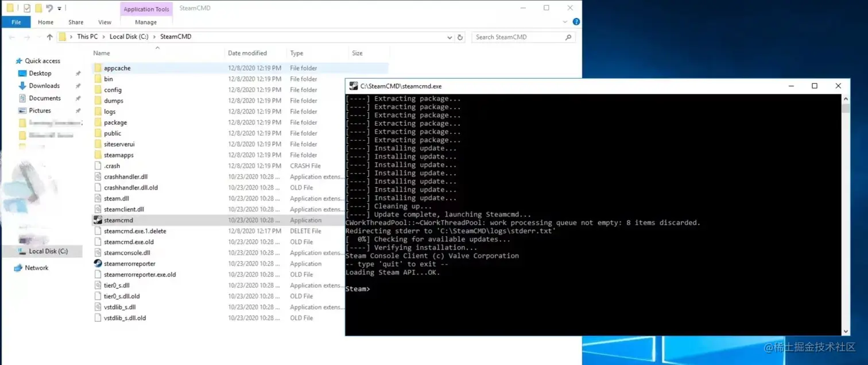
Task: Click the Steam> prompt line in console
Action: 358,289
